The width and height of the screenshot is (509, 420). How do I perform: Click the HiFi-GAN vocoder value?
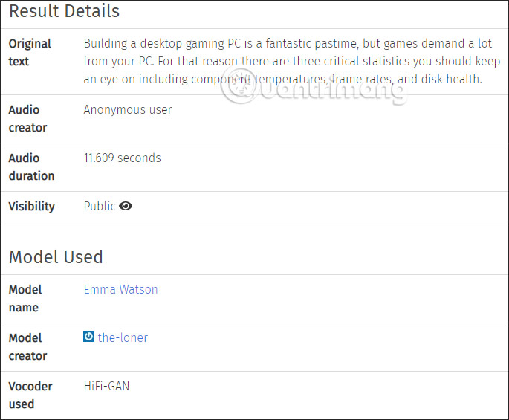pos(106,386)
